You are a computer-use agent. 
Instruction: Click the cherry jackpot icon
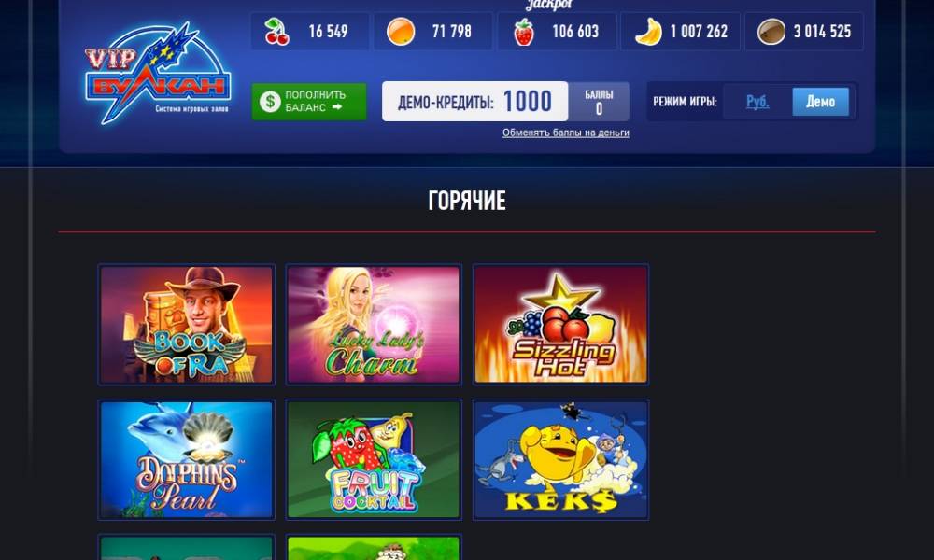tap(276, 32)
